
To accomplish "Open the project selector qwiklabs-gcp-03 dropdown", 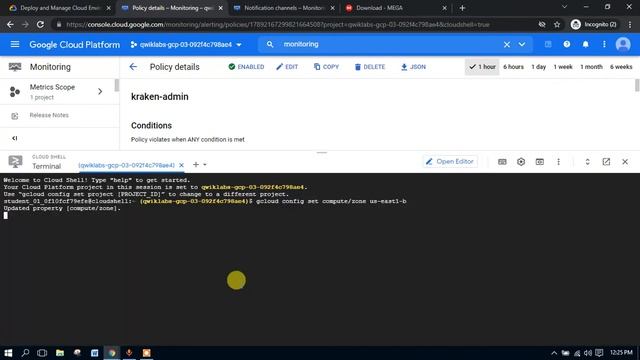I will click(186, 44).
